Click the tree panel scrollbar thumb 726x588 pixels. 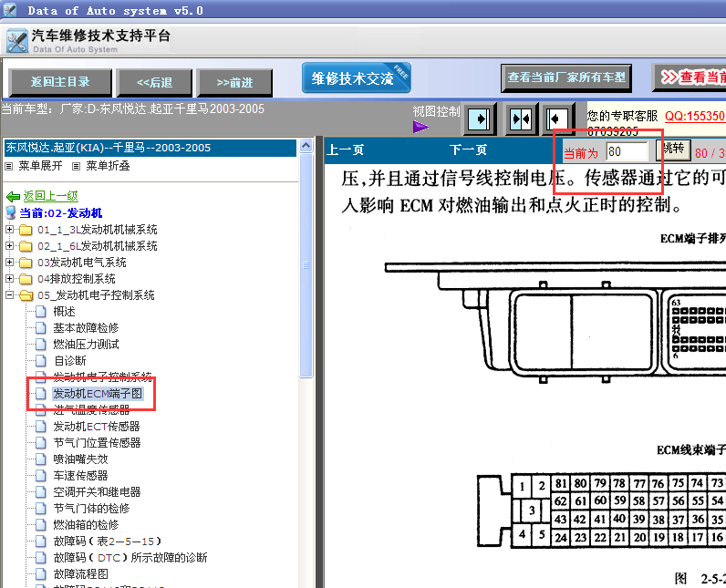pyautogui.click(x=306, y=265)
